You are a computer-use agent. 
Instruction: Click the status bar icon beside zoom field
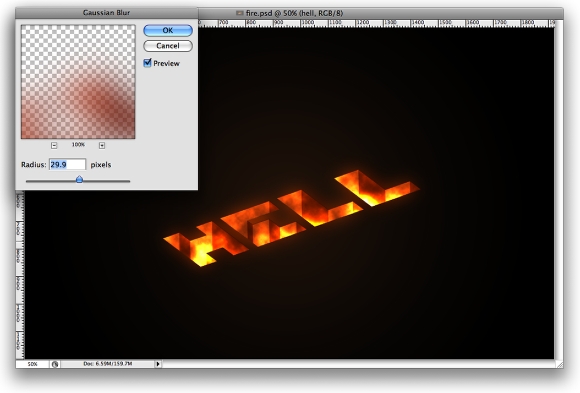coord(55,364)
